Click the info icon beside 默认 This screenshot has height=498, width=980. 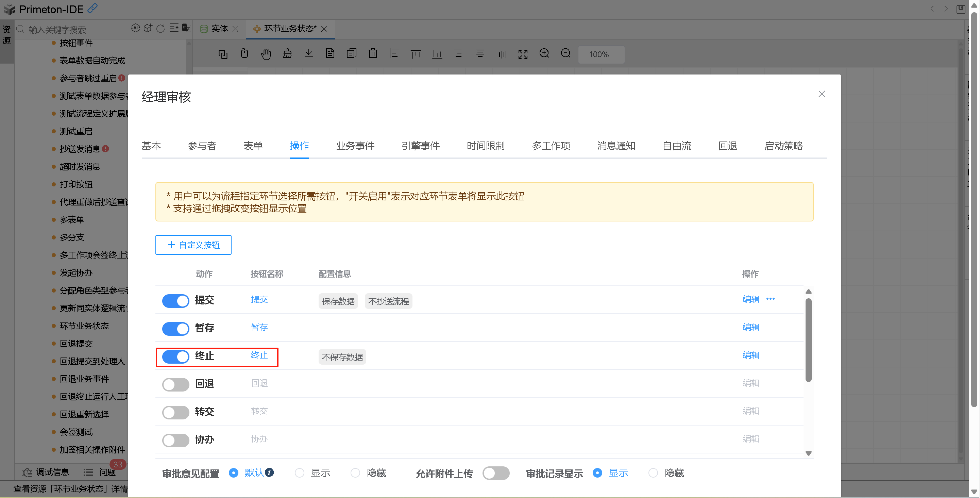pos(269,472)
